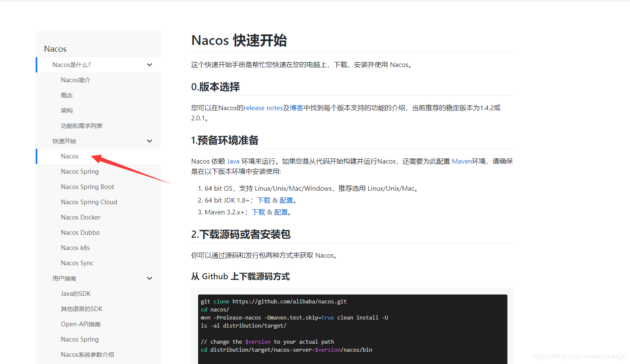
Task: Click the mvn -Prelease-nacos command line
Action: [294, 318]
